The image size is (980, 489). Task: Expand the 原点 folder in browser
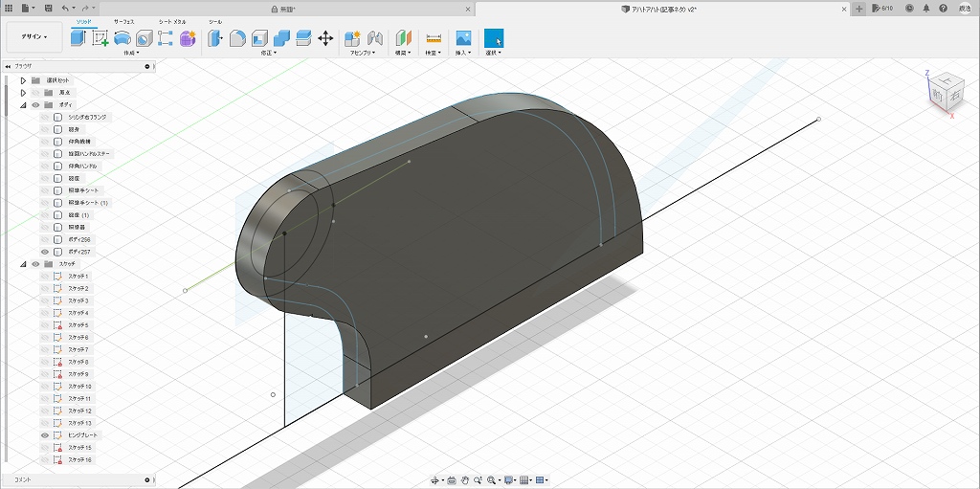click(23, 93)
